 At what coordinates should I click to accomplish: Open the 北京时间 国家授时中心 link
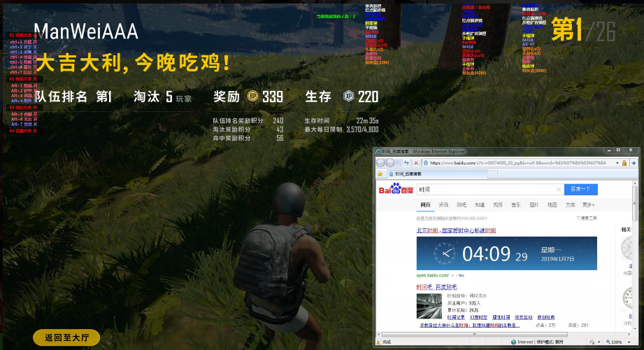coord(456,230)
